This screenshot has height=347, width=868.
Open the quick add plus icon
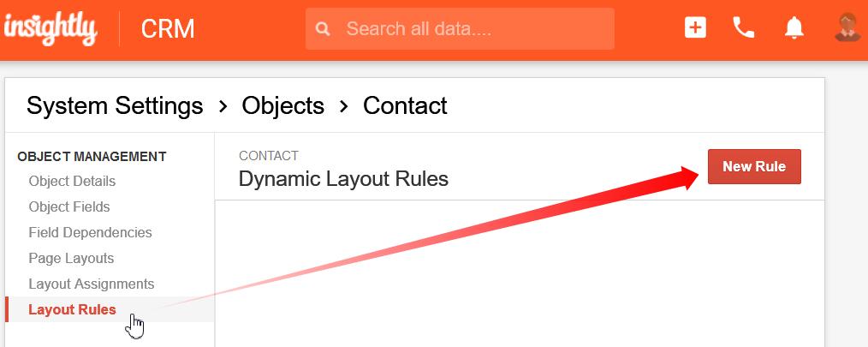click(695, 27)
